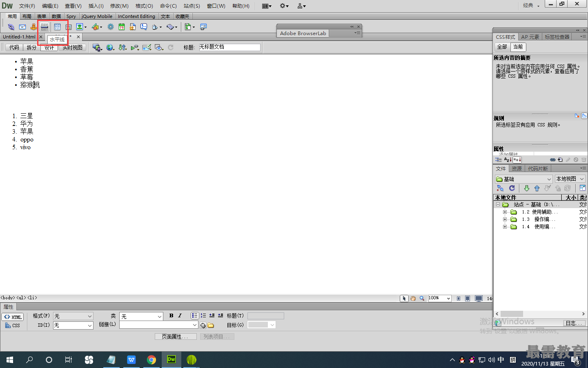Insert date calendar icon
Screen dimensions: 588x368
[x=122, y=27]
